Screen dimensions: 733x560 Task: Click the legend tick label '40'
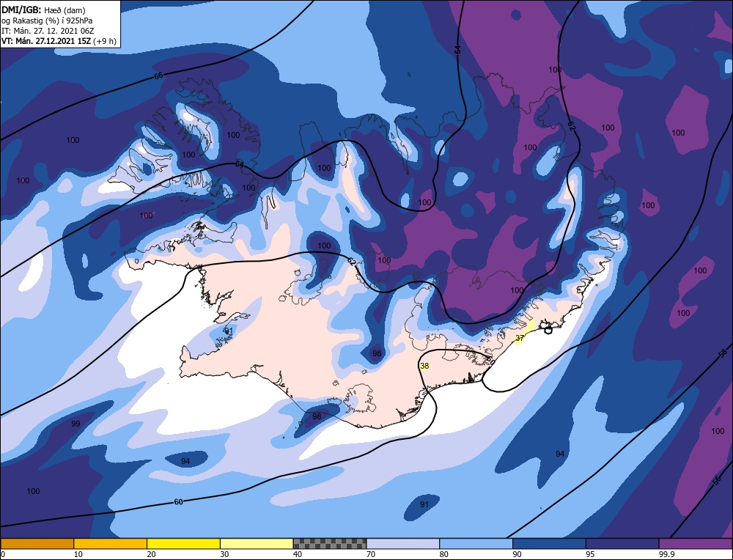tap(298, 554)
